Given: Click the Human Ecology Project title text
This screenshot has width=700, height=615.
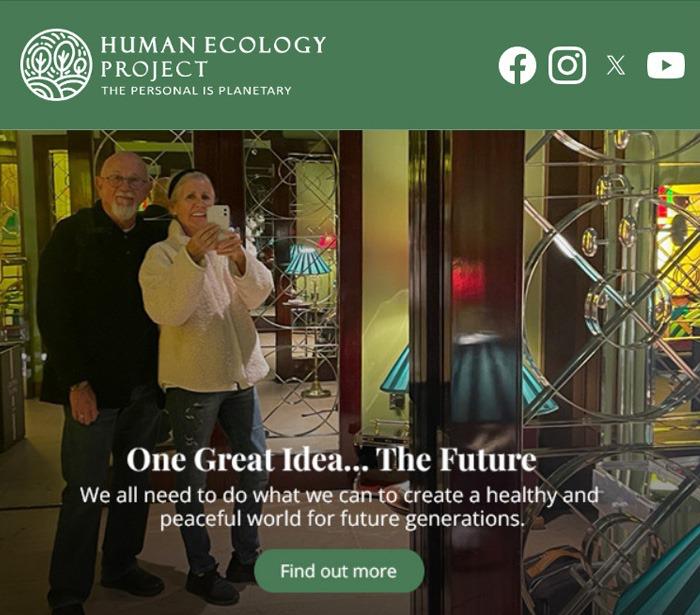Looking at the screenshot, I should pos(213,57).
